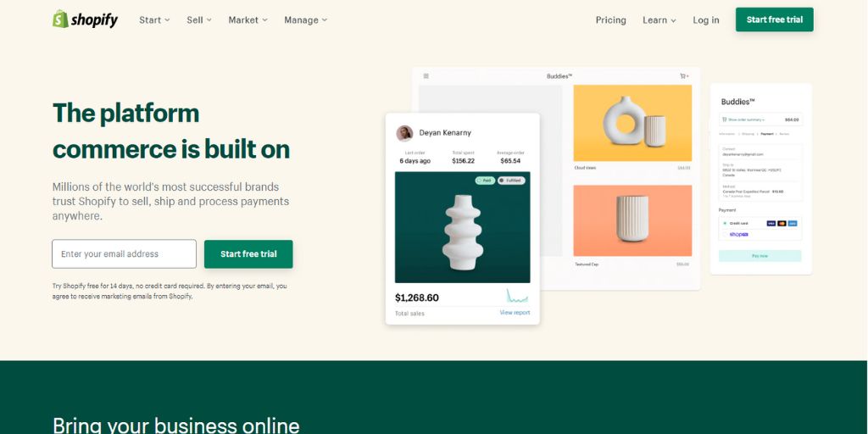Follow the View report link
868x434 pixels.
pyautogui.click(x=515, y=313)
